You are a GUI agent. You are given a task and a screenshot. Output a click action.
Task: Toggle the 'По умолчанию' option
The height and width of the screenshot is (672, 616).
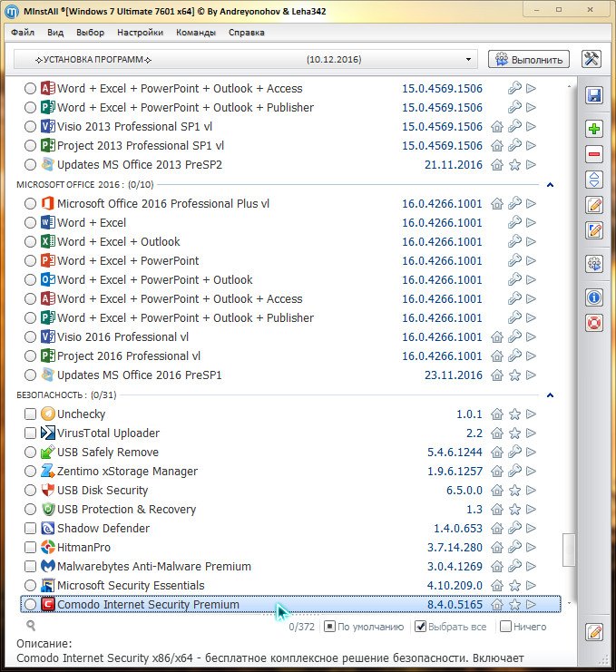click(x=329, y=627)
